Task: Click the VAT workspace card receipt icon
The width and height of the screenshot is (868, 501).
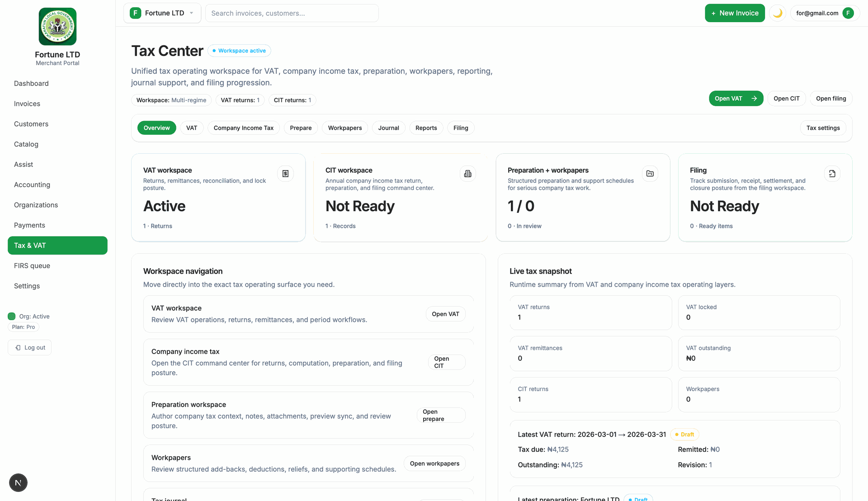Action: pyautogui.click(x=285, y=174)
